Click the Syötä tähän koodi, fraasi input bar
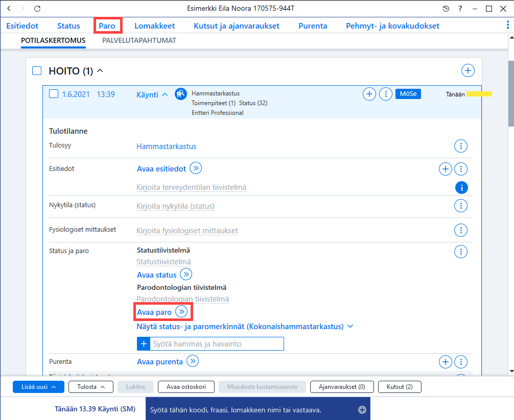 pyautogui.click(x=258, y=410)
